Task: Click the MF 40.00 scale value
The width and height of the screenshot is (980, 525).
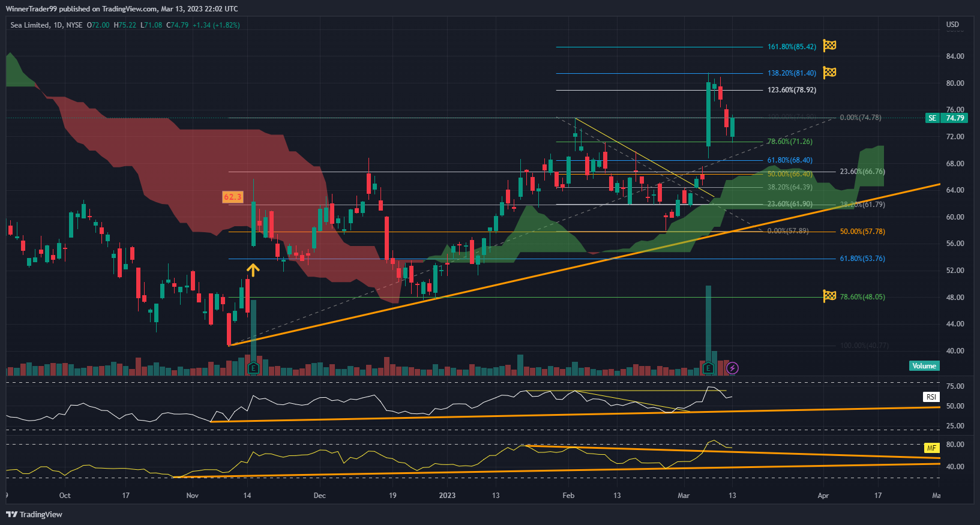Action: tap(955, 467)
